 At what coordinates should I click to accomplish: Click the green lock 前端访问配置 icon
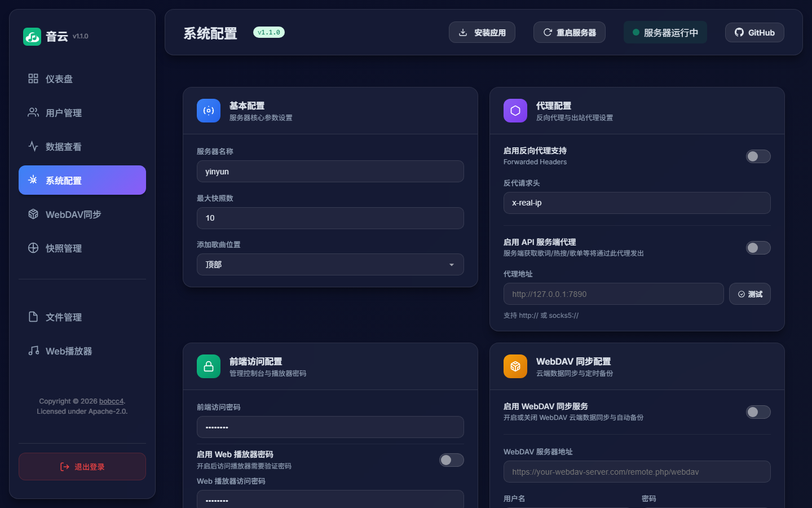(209, 366)
